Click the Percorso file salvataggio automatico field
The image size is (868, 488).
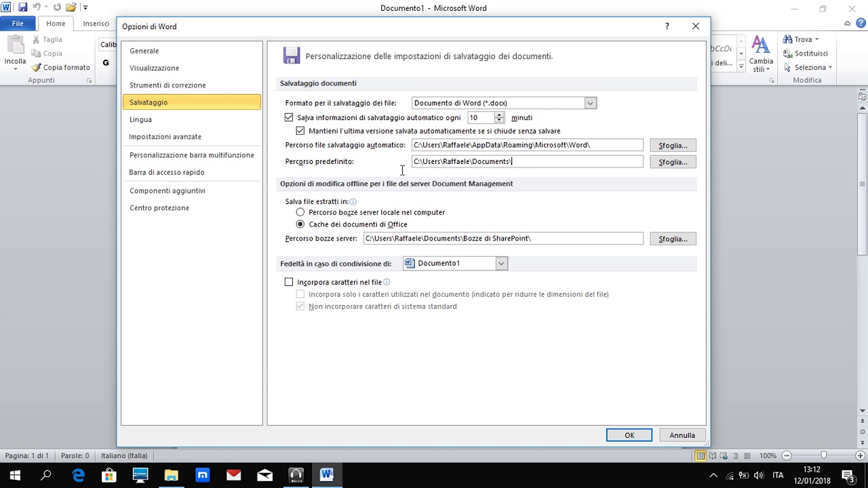[x=528, y=145]
